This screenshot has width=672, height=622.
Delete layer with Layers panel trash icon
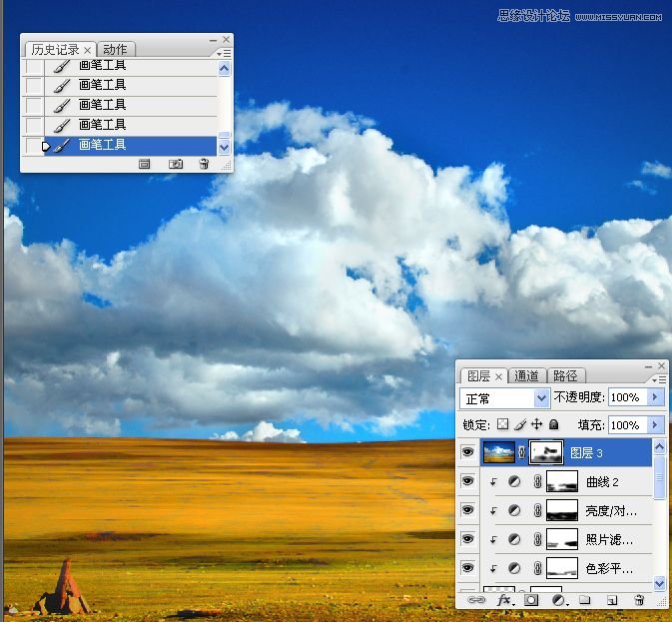639,600
